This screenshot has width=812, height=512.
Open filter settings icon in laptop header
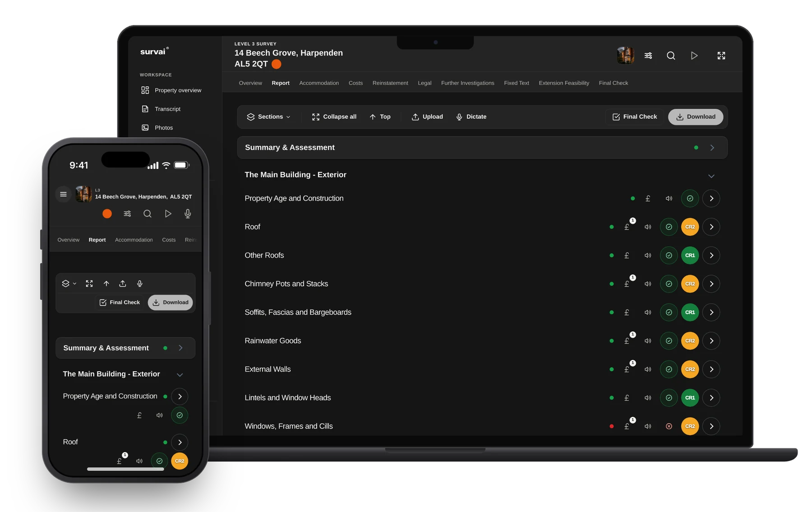point(648,56)
